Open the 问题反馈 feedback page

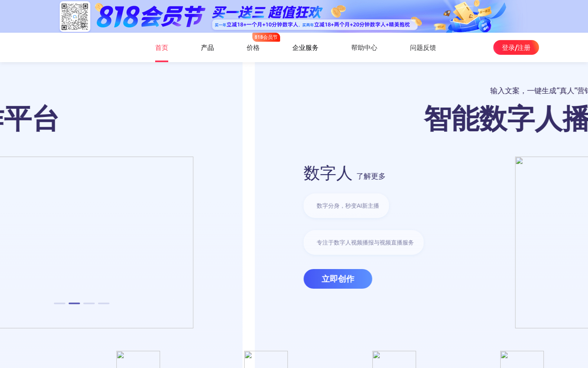coord(423,47)
